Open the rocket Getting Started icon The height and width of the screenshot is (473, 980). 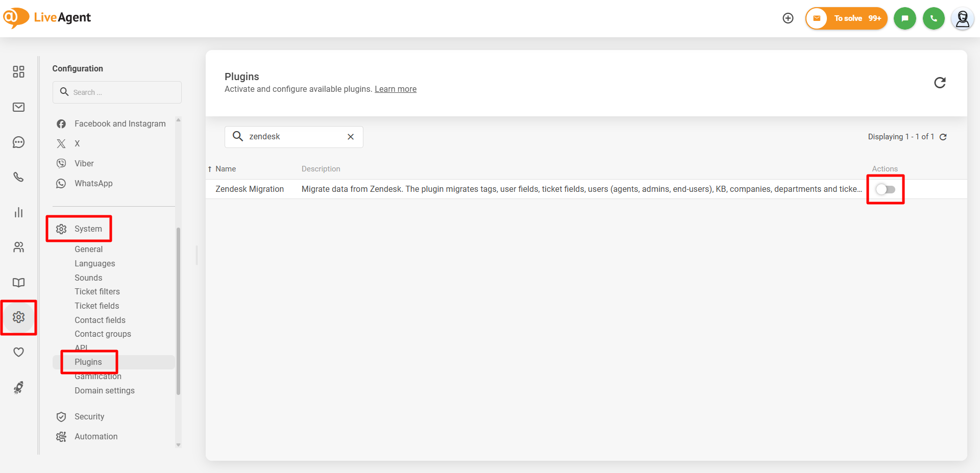coord(19,388)
